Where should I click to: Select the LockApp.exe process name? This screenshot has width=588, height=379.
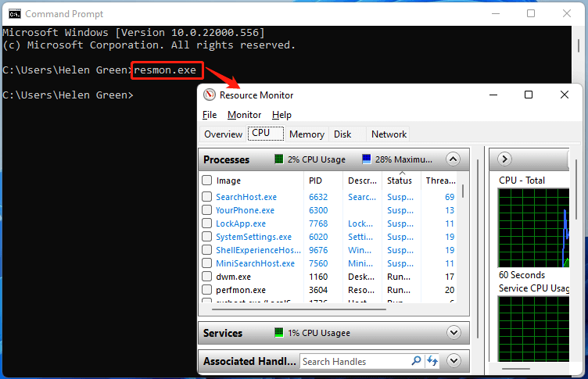tap(241, 223)
